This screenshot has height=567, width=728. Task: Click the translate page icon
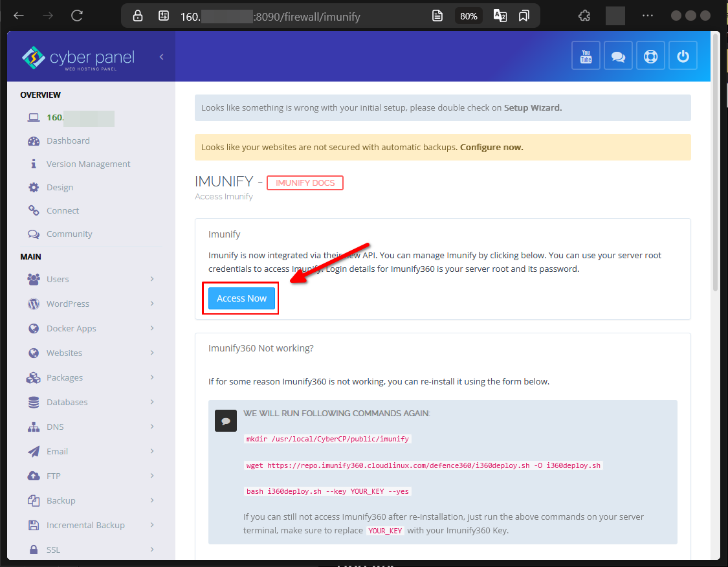coord(500,16)
